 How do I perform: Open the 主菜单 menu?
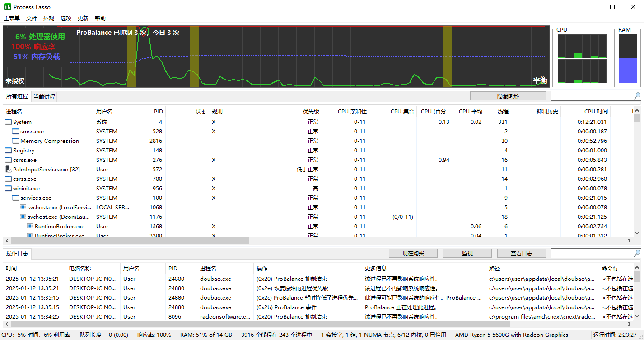pyautogui.click(x=12, y=19)
